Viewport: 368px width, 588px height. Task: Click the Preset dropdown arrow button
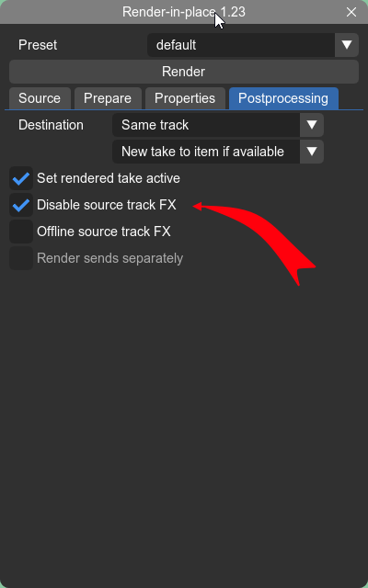tap(347, 45)
